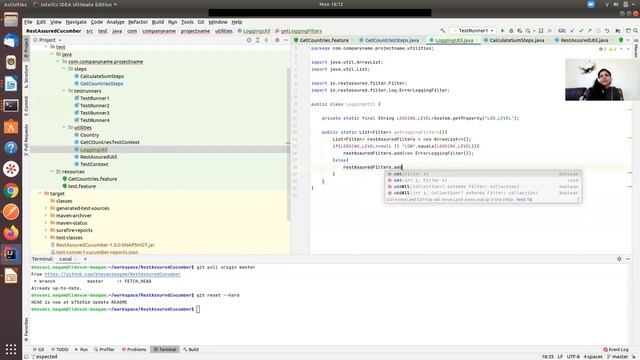Open the GitHub repository link in terminal
The height and width of the screenshot is (360, 640).
pos(112,274)
